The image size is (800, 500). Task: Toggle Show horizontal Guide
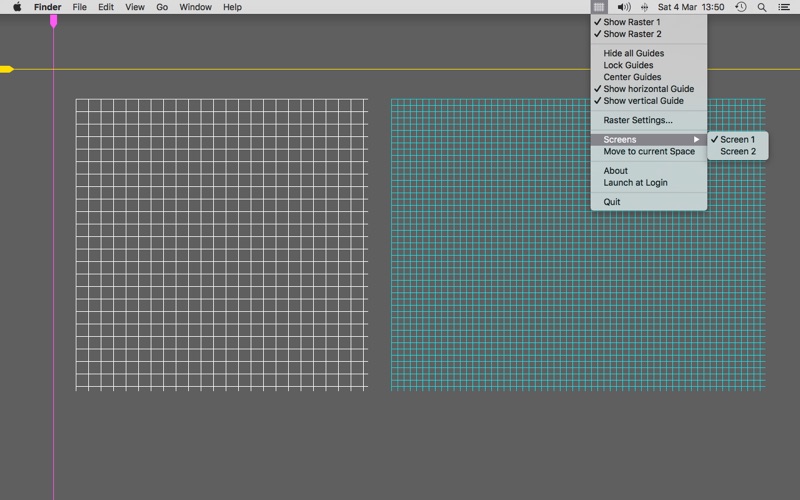649,89
